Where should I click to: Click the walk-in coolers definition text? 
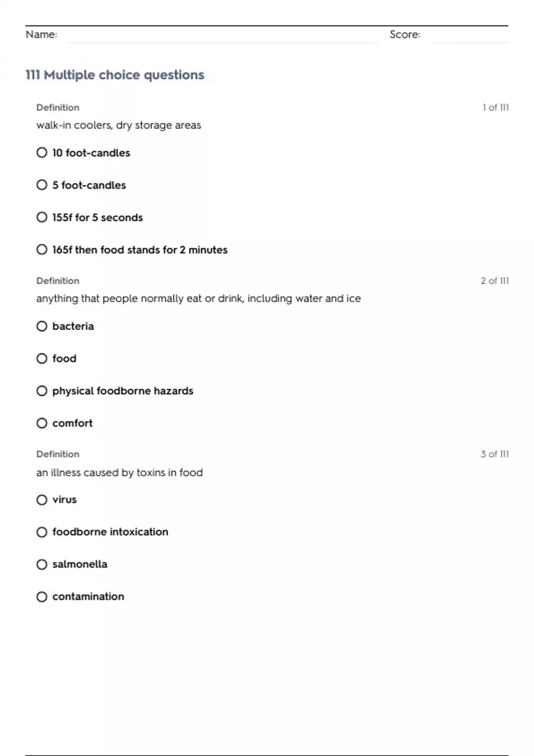pyautogui.click(x=118, y=125)
